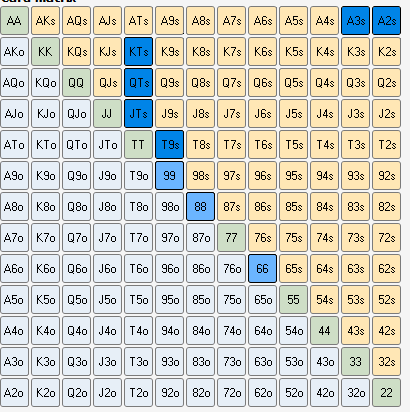Deselect the KTs hand cell
410x412 pixels.
[138, 52]
